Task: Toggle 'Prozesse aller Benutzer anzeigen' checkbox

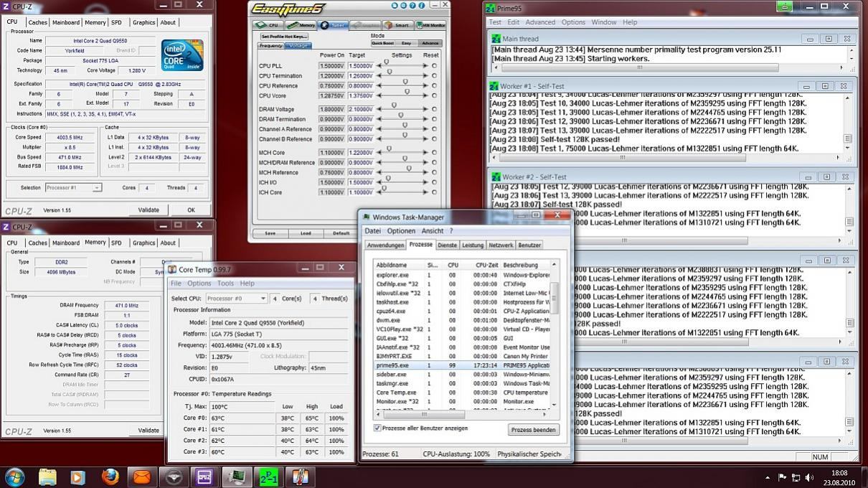Action: (x=377, y=428)
